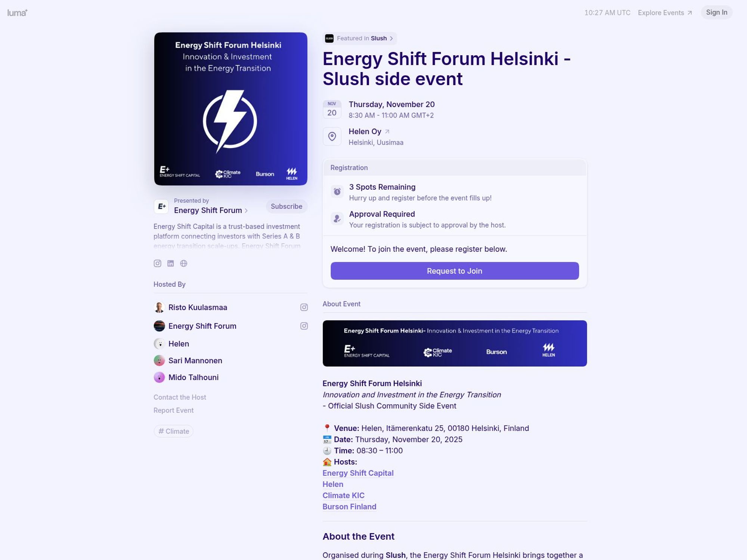Click the NOV 20 date badge

tap(331, 108)
